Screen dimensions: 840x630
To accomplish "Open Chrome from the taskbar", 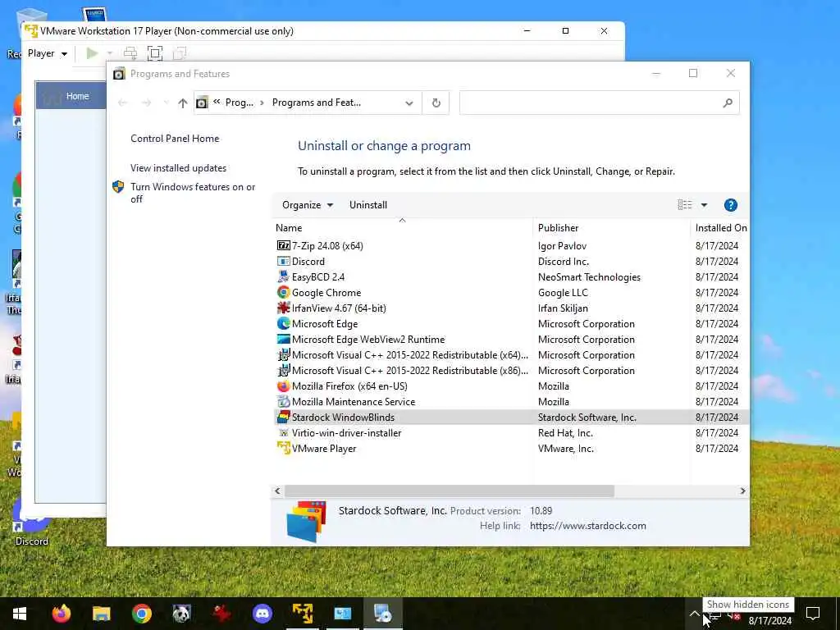I will 141,614.
